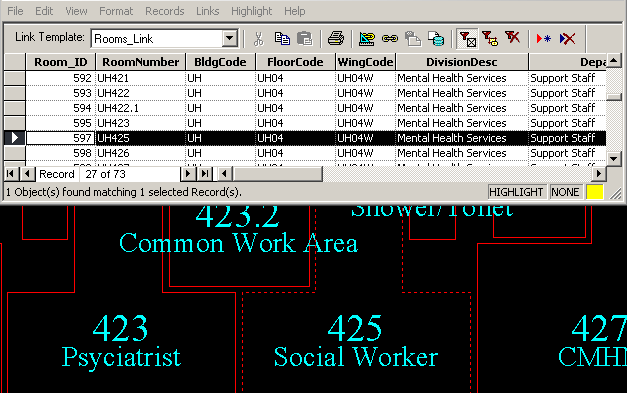Screen dimensions: 627x393
Task: Click the Copy records icon
Action: (x=282, y=39)
